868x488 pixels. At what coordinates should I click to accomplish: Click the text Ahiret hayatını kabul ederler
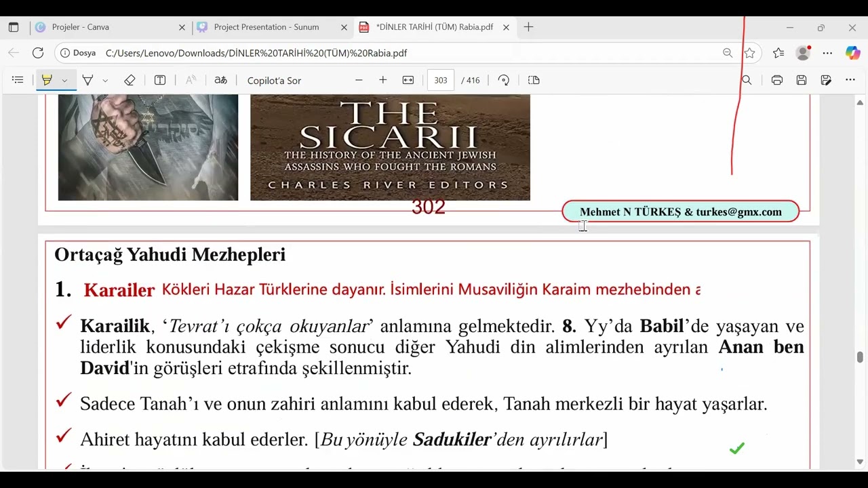[x=194, y=440]
